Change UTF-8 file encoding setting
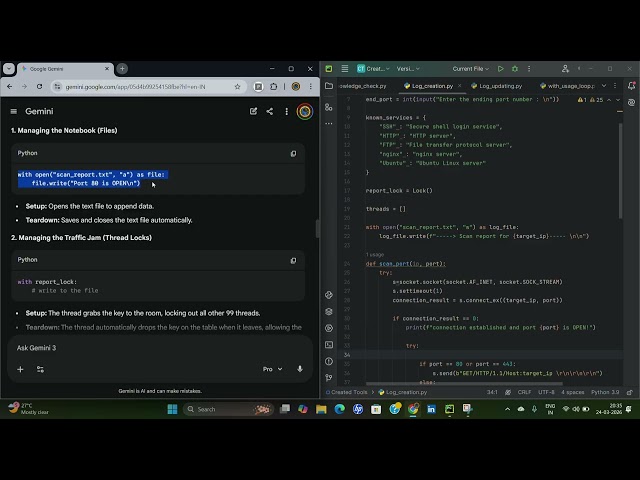Viewport: 640px width, 480px height. 546,392
